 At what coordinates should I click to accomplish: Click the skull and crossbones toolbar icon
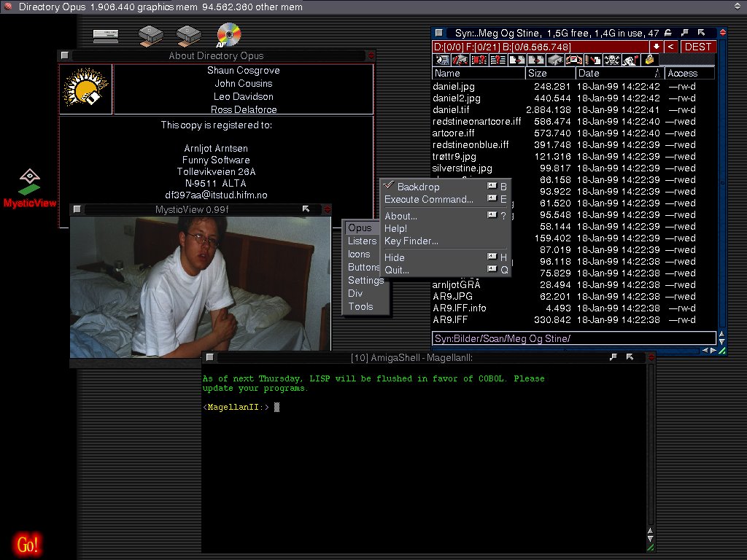[x=612, y=60]
